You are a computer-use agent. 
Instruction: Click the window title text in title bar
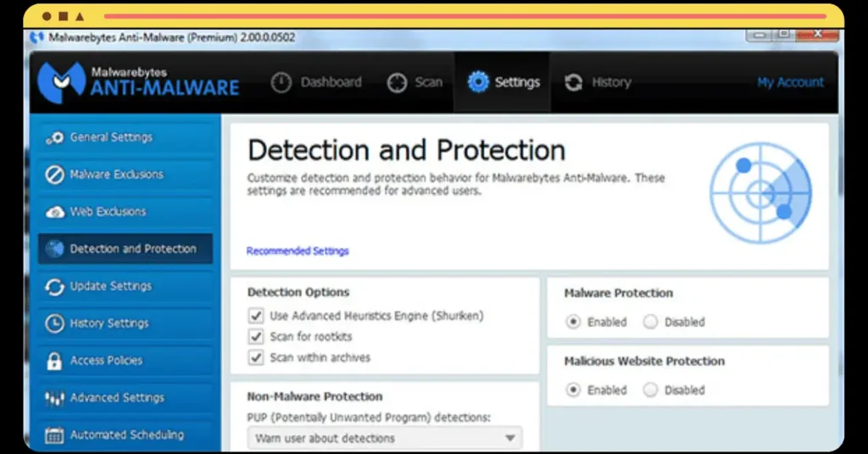171,37
